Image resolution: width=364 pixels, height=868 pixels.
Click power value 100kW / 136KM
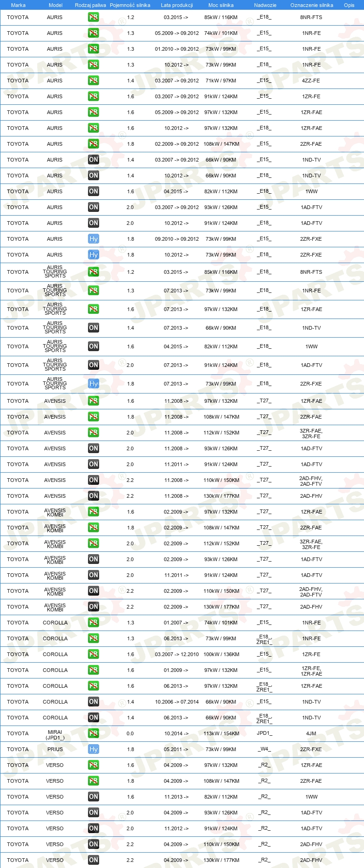pos(221,654)
